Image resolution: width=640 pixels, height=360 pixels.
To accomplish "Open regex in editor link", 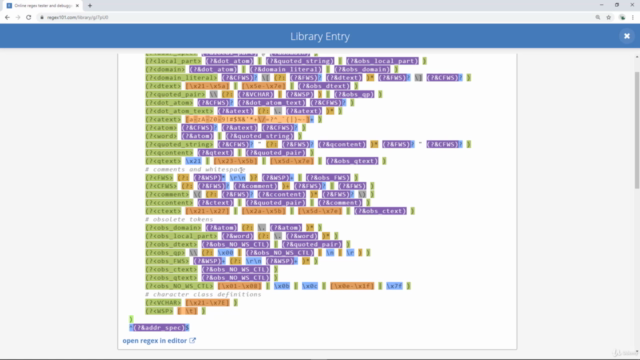I will tap(159, 340).
